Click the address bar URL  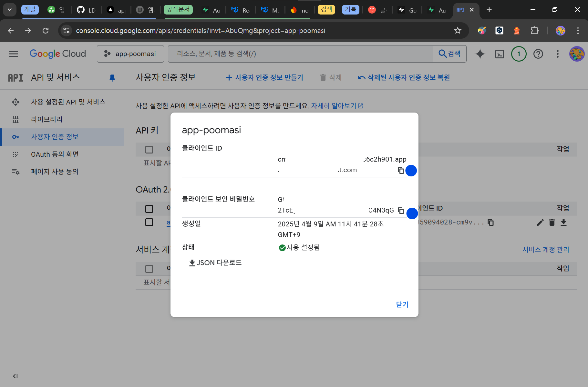coord(201,31)
